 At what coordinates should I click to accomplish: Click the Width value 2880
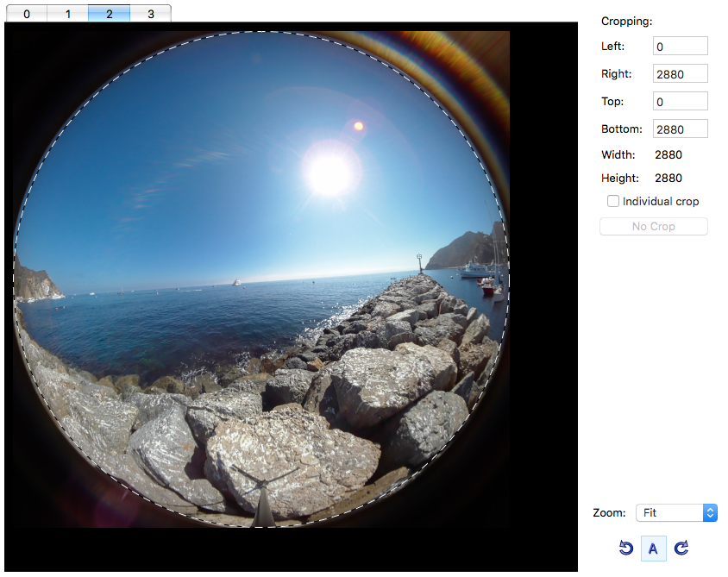tap(668, 154)
